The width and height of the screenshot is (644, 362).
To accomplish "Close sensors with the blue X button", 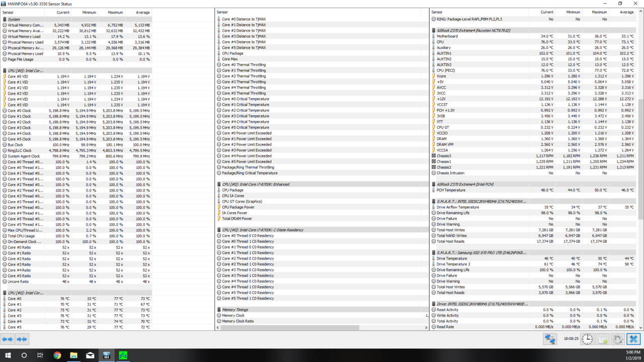I will (x=633, y=339).
